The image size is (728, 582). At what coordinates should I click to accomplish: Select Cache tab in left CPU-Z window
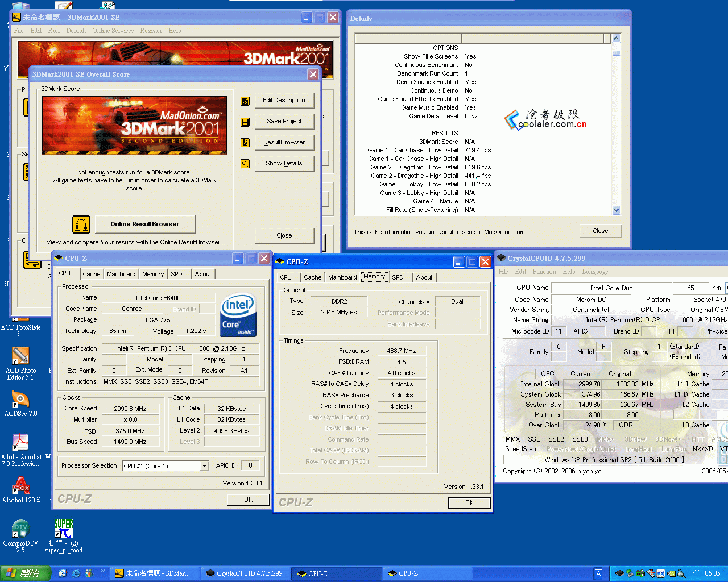[92, 274]
